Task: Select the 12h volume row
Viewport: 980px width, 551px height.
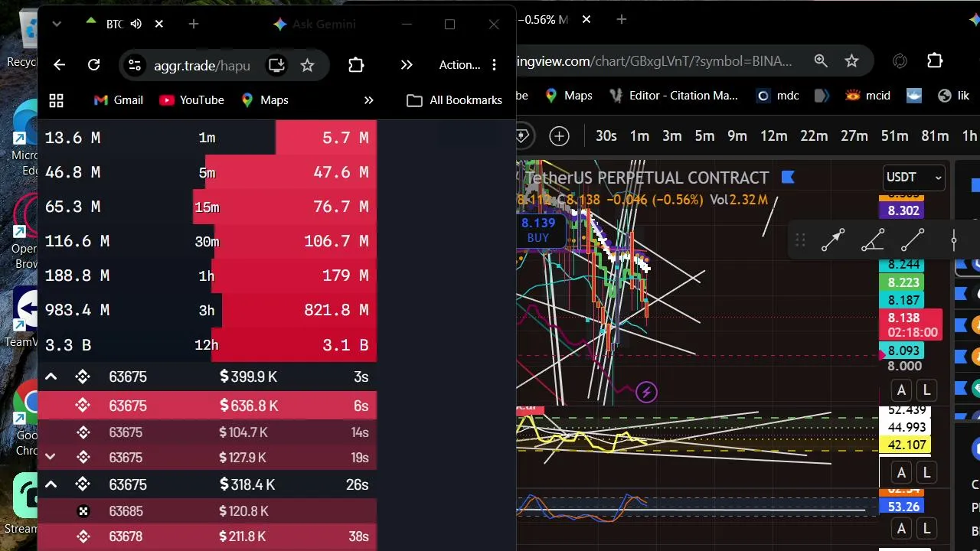Action: pos(207,345)
